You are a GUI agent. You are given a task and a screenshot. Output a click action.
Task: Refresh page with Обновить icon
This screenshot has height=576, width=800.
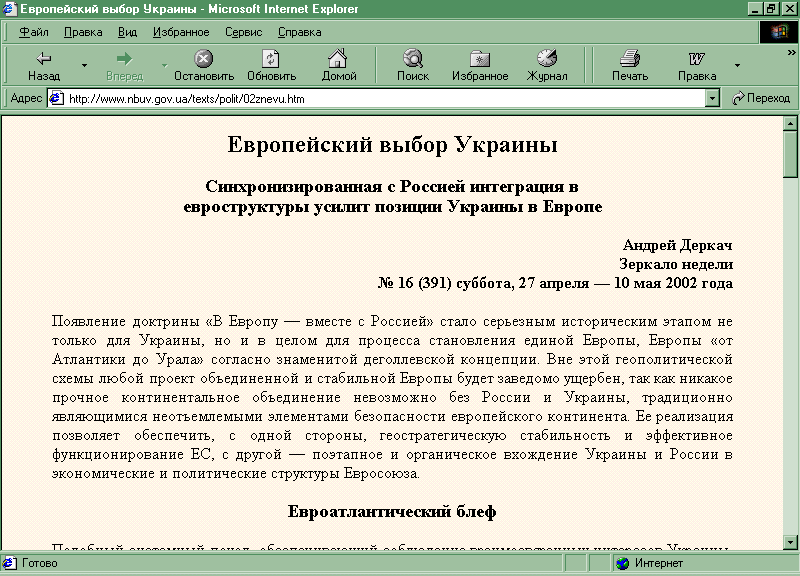(x=271, y=59)
